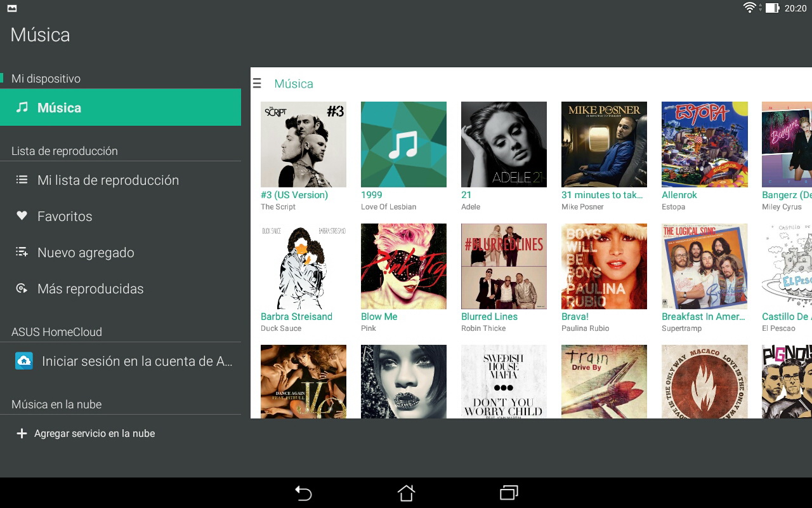Tap the ASUS HomeCloud cloud icon
This screenshot has width=812, height=508.
(24, 361)
